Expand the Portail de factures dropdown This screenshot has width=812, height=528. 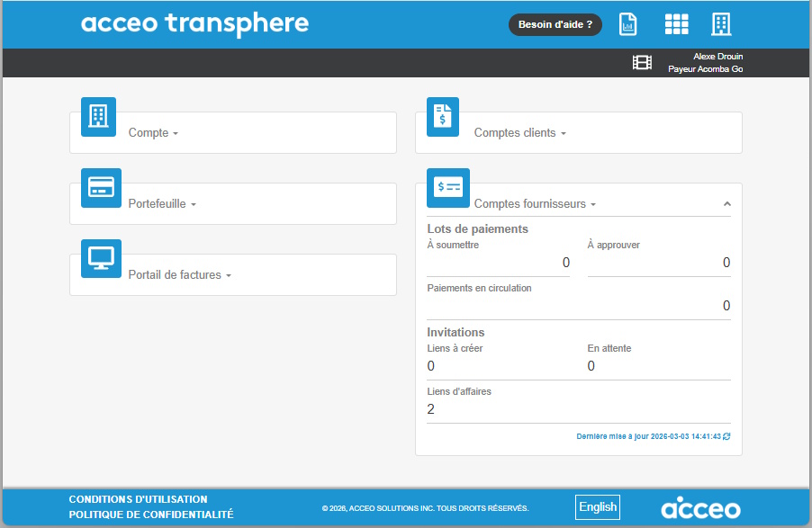pos(180,275)
